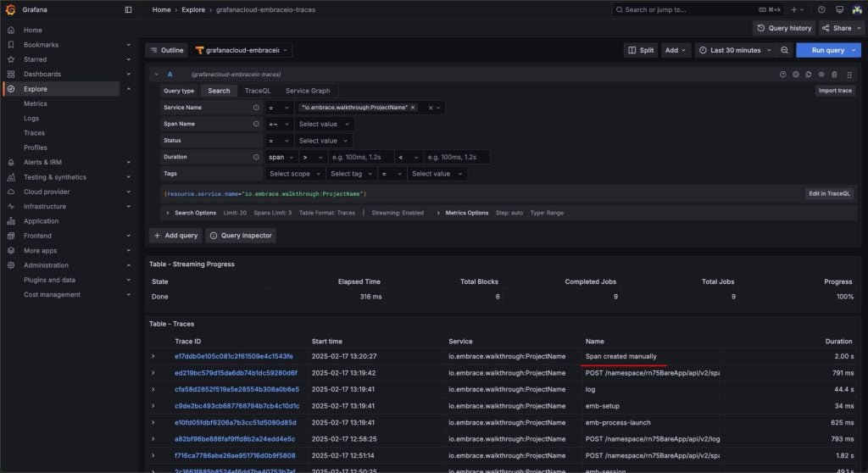Click the Duration minimum value input field
This screenshot has height=473, width=868.
361,158
